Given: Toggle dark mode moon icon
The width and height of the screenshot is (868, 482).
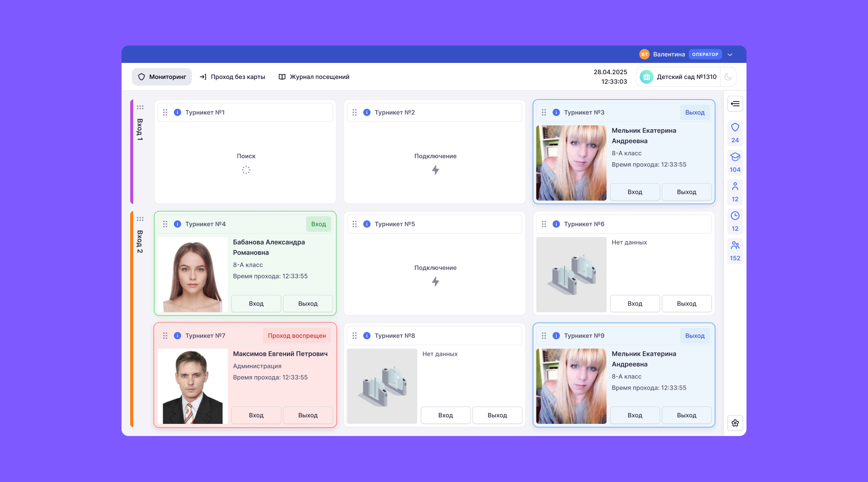Looking at the screenshot, I should click(x=728, y=77).
